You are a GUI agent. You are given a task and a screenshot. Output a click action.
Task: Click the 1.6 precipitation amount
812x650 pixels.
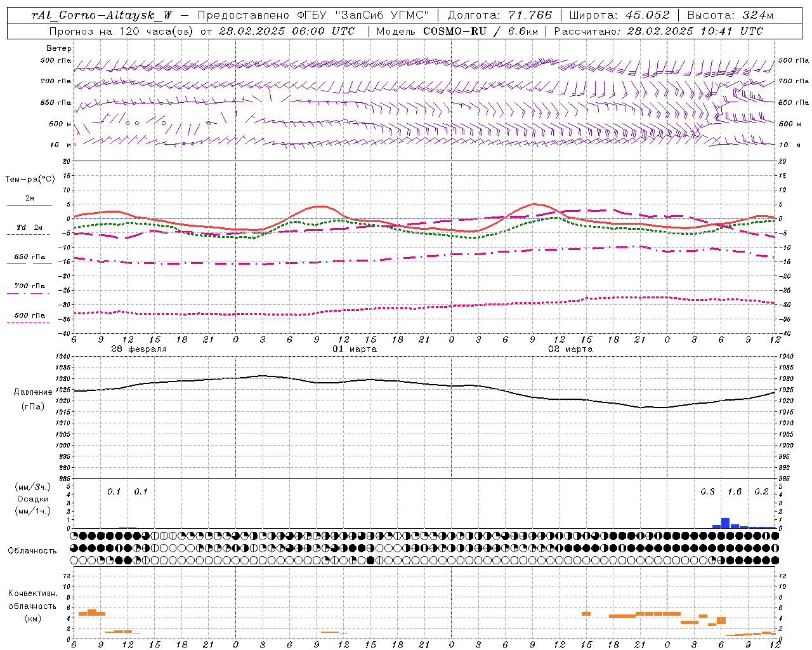[735, 492]
